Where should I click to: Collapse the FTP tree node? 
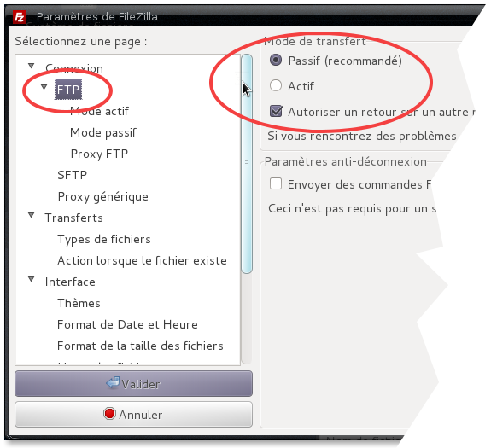pos(44,87)
